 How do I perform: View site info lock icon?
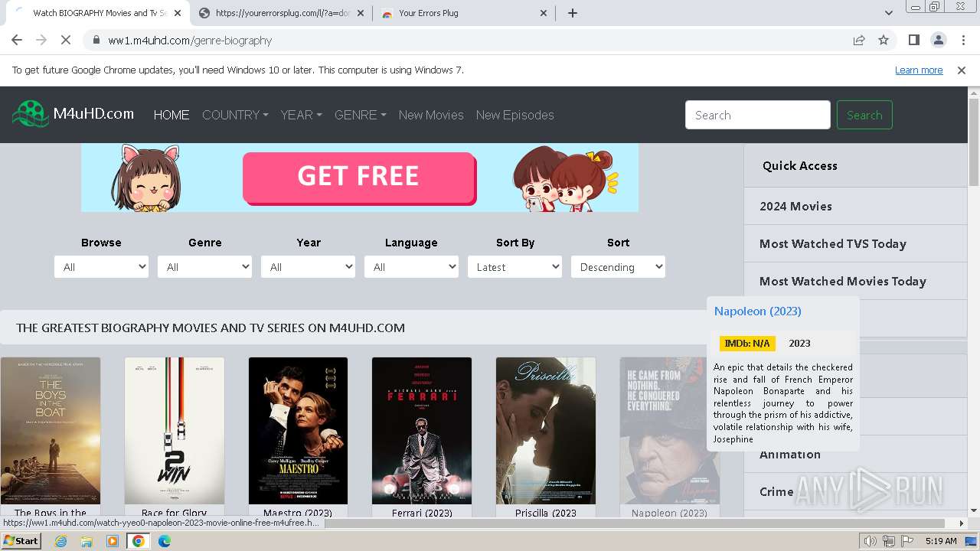click(x=96, y=40)
